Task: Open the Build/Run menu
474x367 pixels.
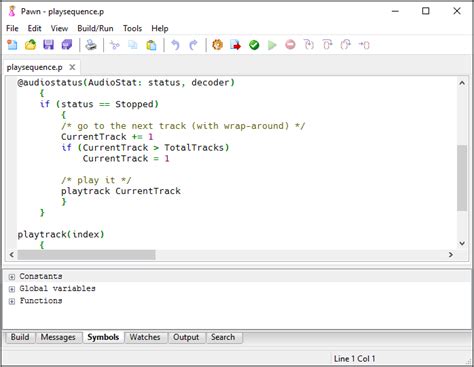Action: (x=95, y=28)
